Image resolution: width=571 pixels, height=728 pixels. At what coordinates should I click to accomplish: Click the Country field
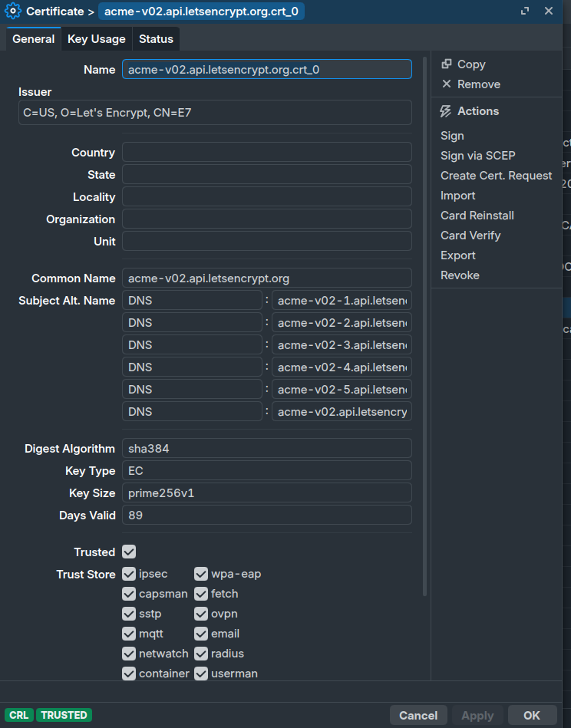(266, 153)
